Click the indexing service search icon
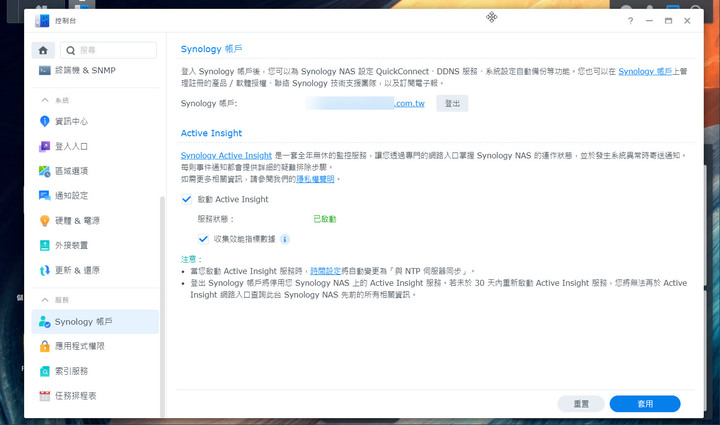 pos(45,371)
